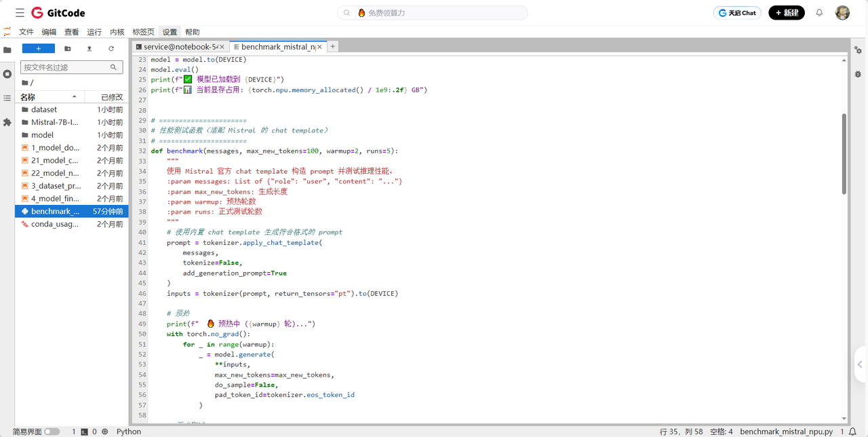The height and width of the screenshot is (437, 868).
Task: Open the GitCode hamburger menu
Action: coord(20,13)
